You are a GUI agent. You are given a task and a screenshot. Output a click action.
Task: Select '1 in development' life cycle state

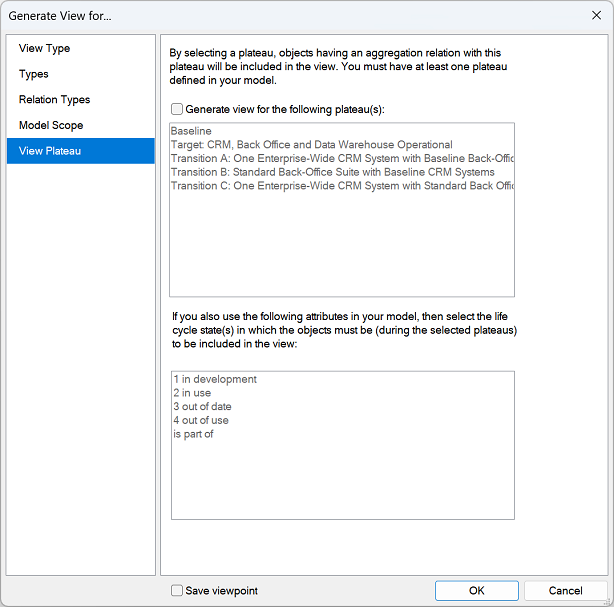(215, 379)
